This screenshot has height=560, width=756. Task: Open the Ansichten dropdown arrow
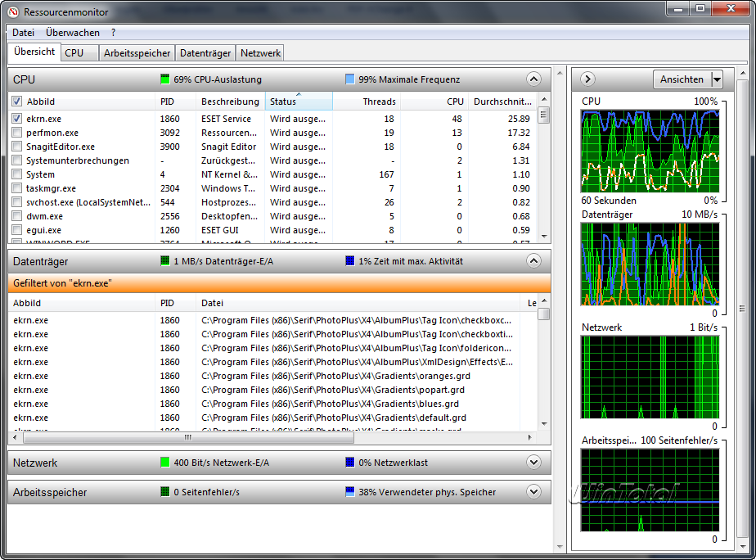pos(717,79)
